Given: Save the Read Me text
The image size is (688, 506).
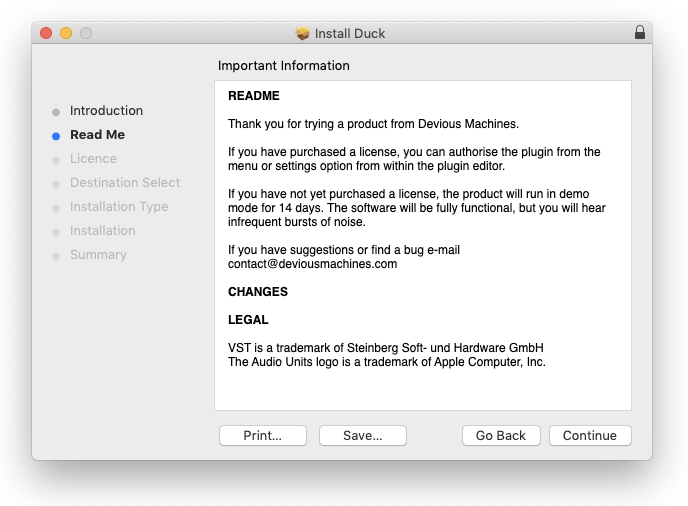Looking at the screenshot, I should (x=363, y=435).
